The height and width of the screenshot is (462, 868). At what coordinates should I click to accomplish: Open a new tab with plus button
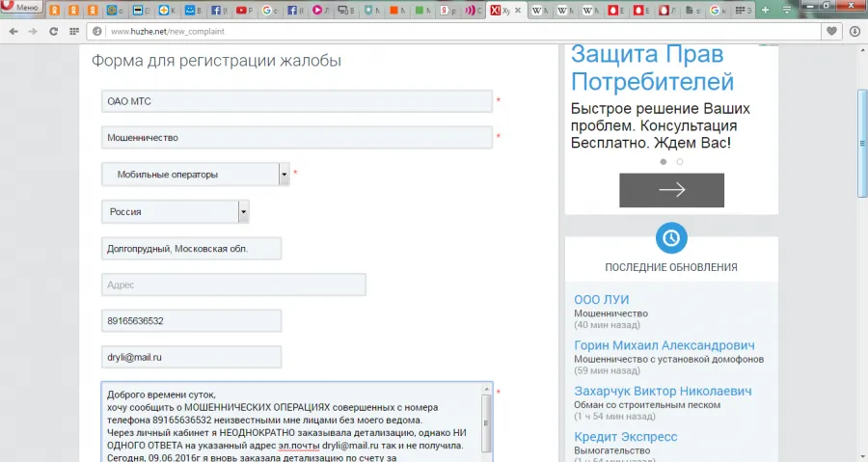click(765, 10)
